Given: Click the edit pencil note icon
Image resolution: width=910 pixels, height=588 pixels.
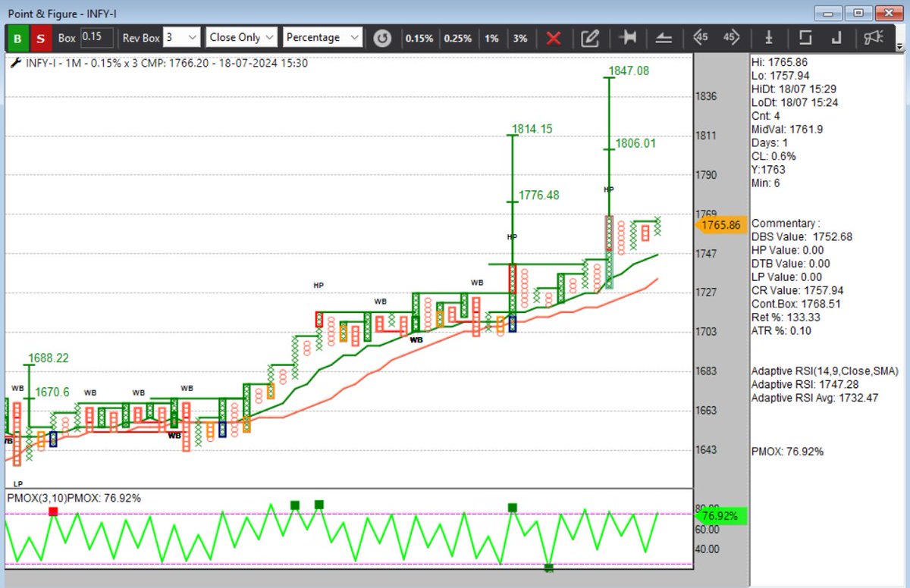Looking at the screenshot, I should [591, 38].
